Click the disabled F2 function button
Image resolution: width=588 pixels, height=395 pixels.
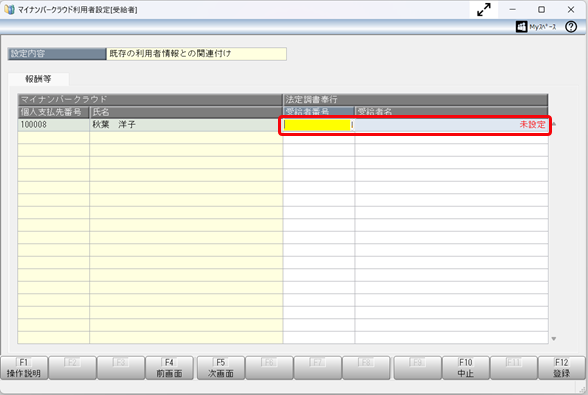(73, 368)
